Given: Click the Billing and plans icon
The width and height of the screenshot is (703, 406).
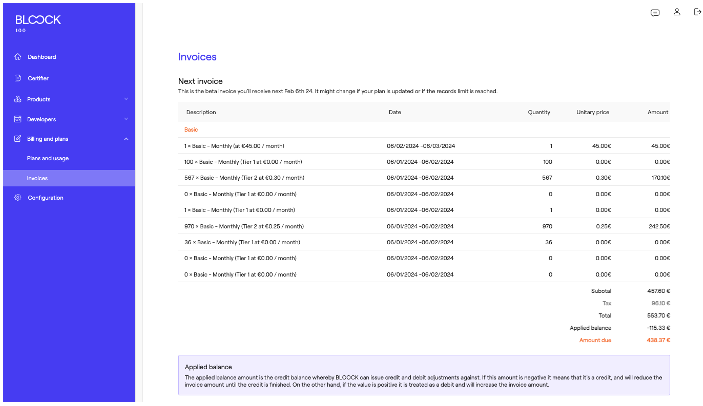Looking at the screenshot, I should tap(18, 138).
